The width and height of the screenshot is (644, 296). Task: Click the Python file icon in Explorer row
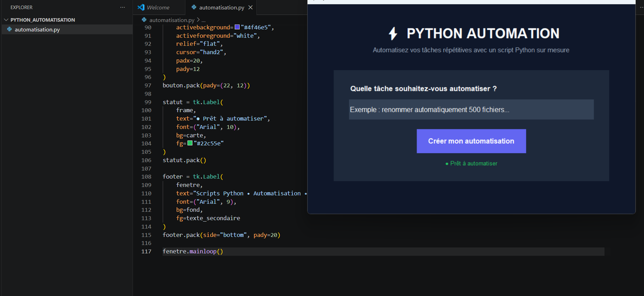pyautogui.click(x=9, y=30)
